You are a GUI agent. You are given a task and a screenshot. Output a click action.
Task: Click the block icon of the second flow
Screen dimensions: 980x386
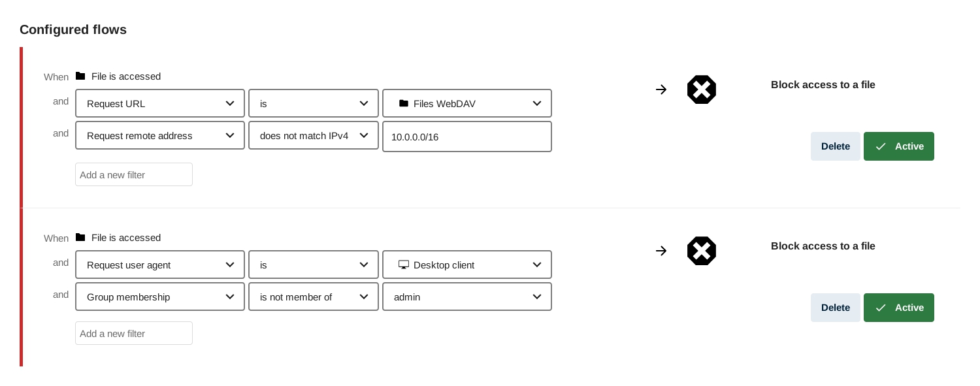(702, 251)
